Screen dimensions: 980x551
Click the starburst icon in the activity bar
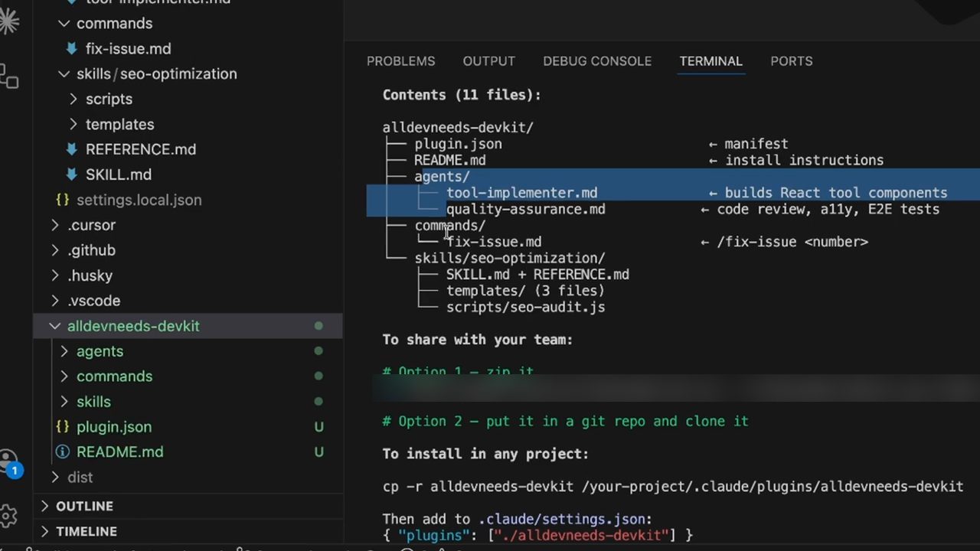tap(8, 21)
